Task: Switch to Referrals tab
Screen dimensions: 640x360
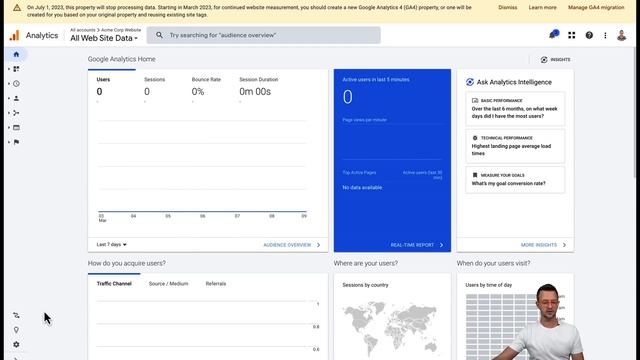Action: (x=216, y=284)
